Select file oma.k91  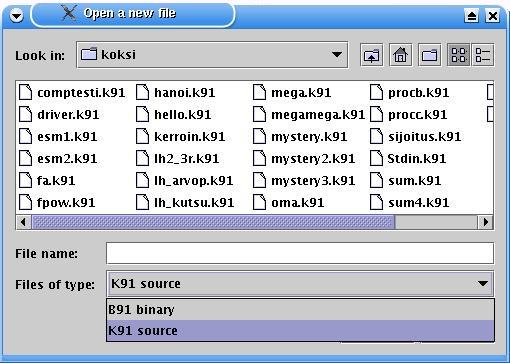tap(289, 202)
